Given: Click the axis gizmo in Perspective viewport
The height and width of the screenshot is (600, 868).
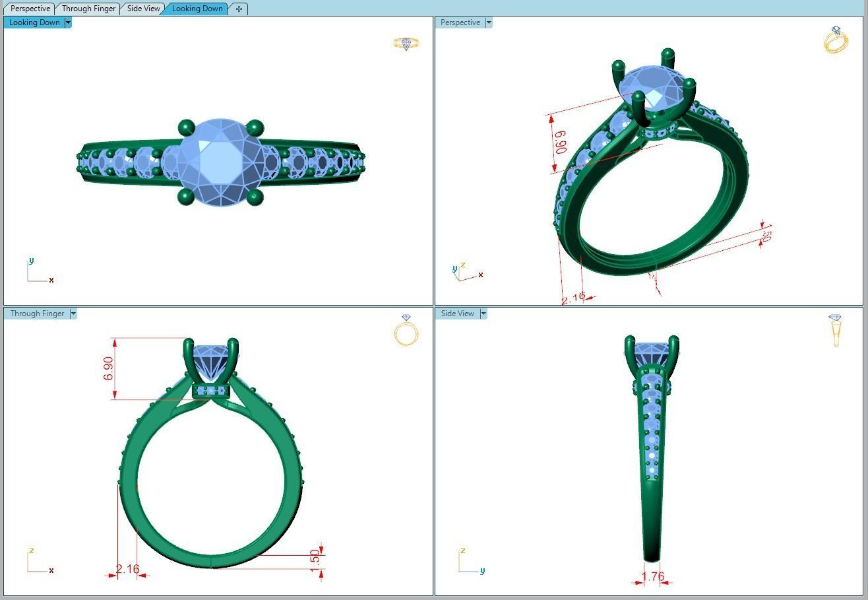Looking at the screenshot, I should coord(467,271).
